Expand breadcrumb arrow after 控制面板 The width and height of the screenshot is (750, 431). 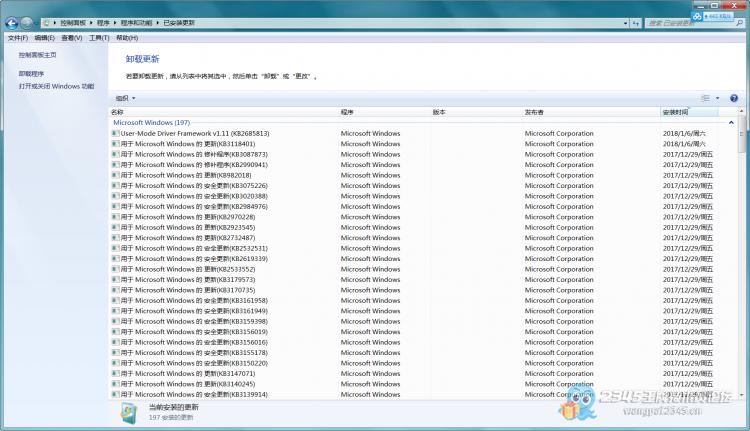pyautogui.click(x=91, y=23)
